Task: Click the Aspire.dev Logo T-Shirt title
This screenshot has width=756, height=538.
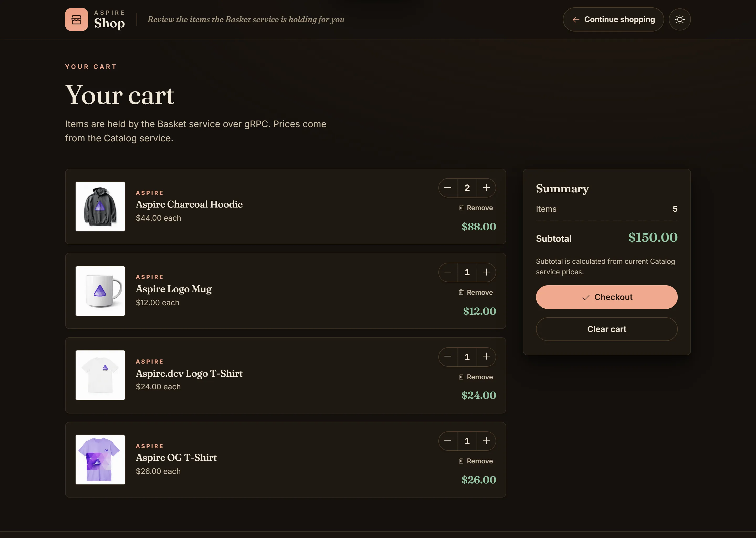Action: [189, 373]
